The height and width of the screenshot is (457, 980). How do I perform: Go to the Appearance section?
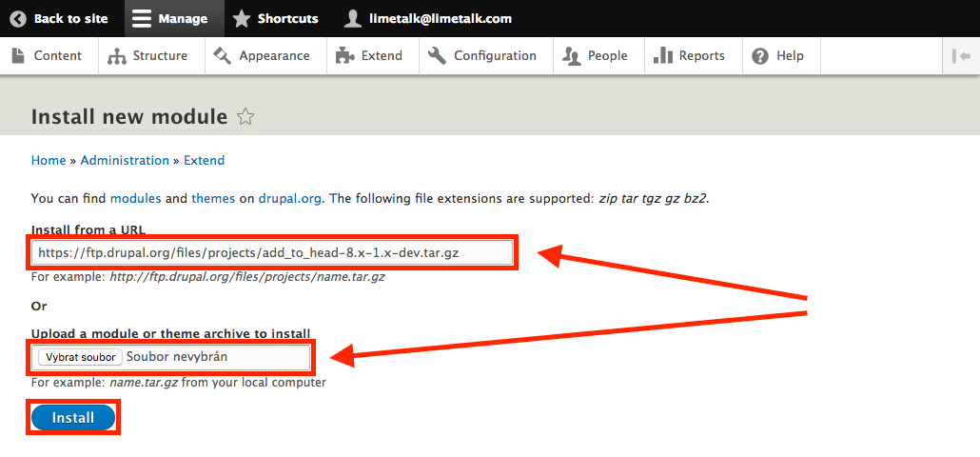[x=263, y=55]
